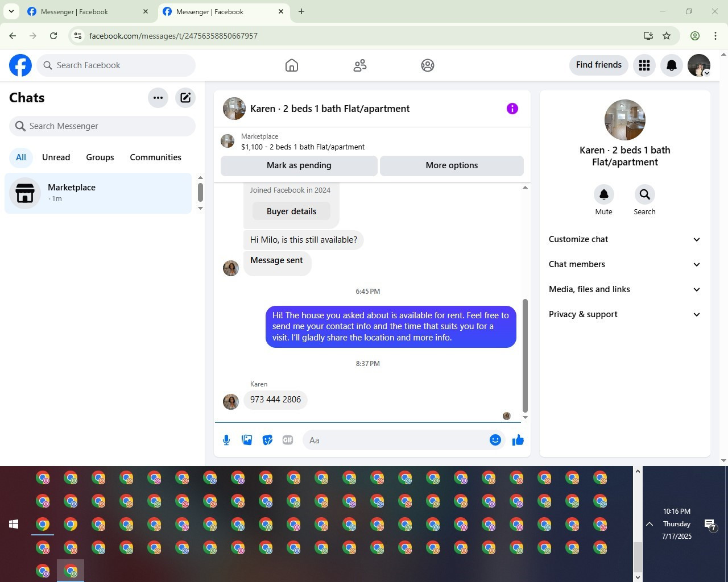Screen dimensions: 728x582
Task: Click the conversation scrollbar thumb
Action: click(525, 356)
